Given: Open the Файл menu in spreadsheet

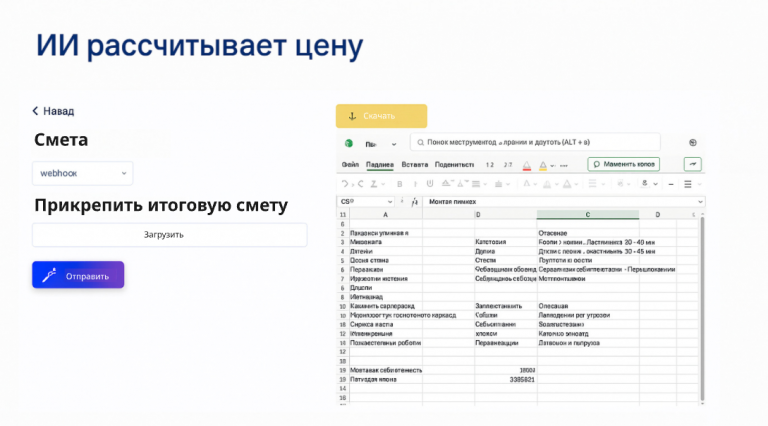Looking at the screenshot, I should [350, 164].
